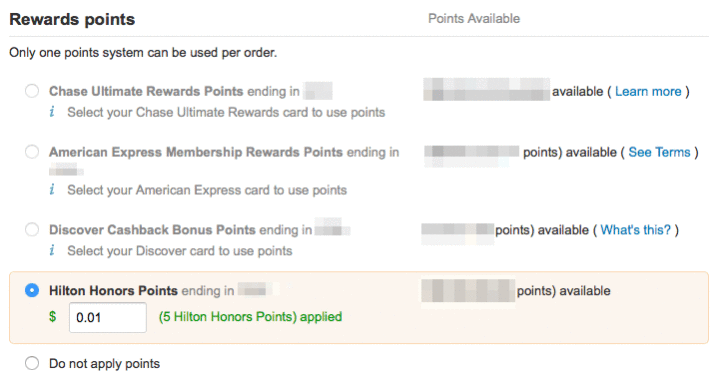
Task: Click info icon beside American Express message
Action: tap(52, 190)
